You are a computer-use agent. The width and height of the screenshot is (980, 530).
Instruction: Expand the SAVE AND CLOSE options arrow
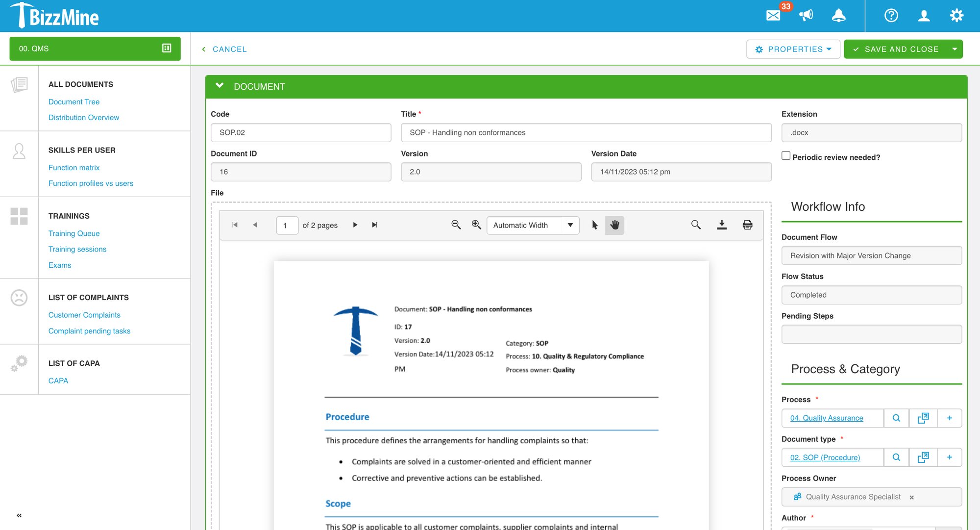[x=954, y=49]
